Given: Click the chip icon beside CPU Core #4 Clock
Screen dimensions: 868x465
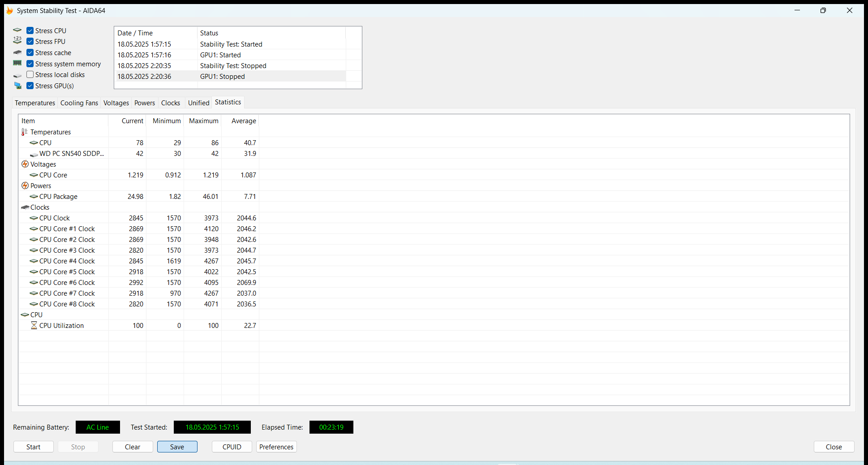Looking at the screenshot, I should [34, 261].
